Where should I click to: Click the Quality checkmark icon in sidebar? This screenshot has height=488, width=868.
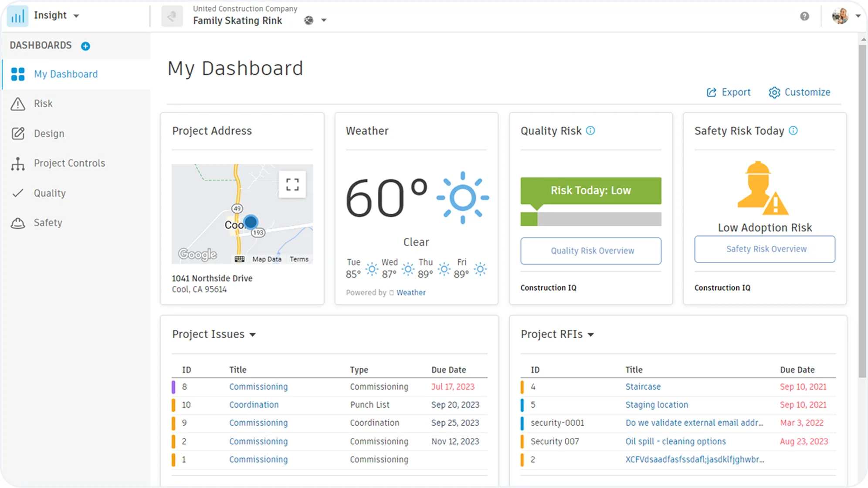tap(18, 193)
